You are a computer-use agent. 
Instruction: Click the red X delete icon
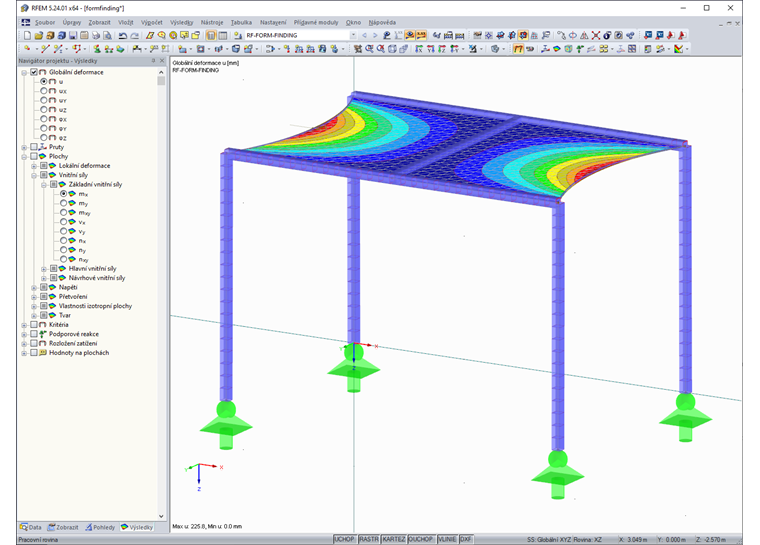(x=596, y=35)
